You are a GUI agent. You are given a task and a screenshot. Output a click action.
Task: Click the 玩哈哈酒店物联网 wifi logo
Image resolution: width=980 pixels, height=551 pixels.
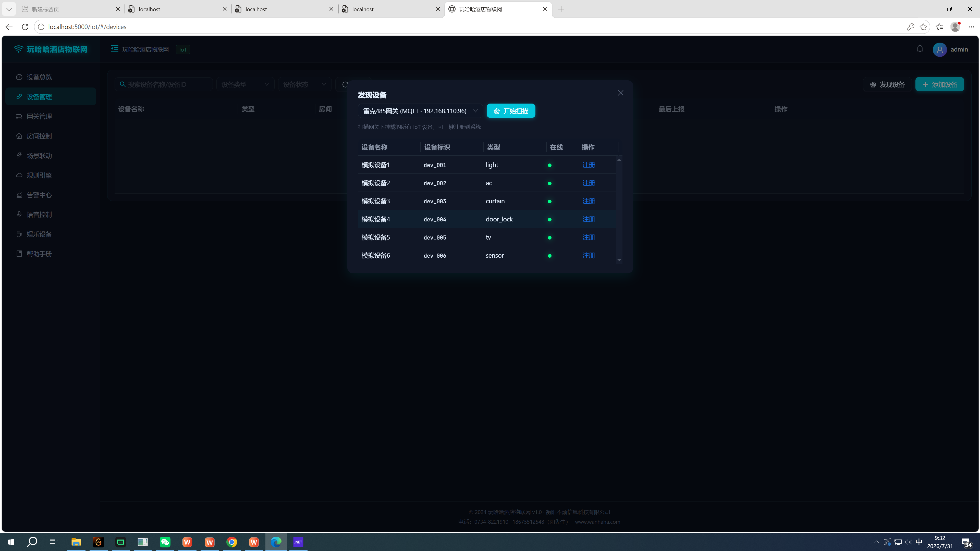(18, 49)
